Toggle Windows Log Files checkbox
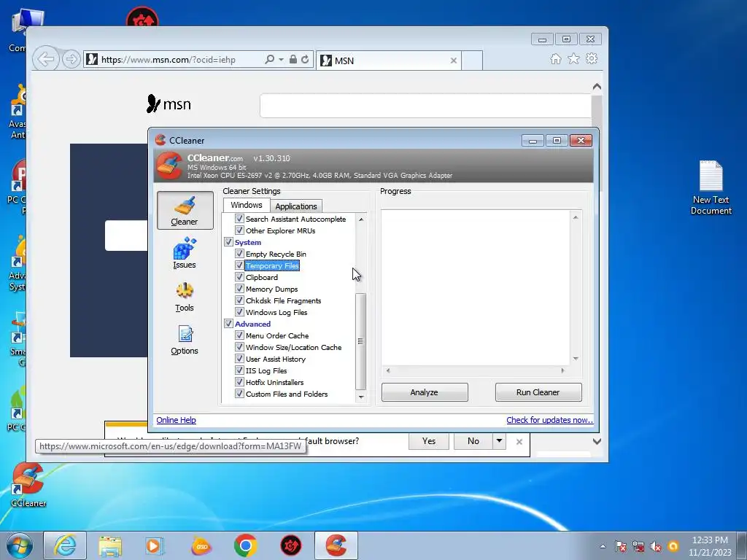 pyautogui.click(x=239, y=312)
